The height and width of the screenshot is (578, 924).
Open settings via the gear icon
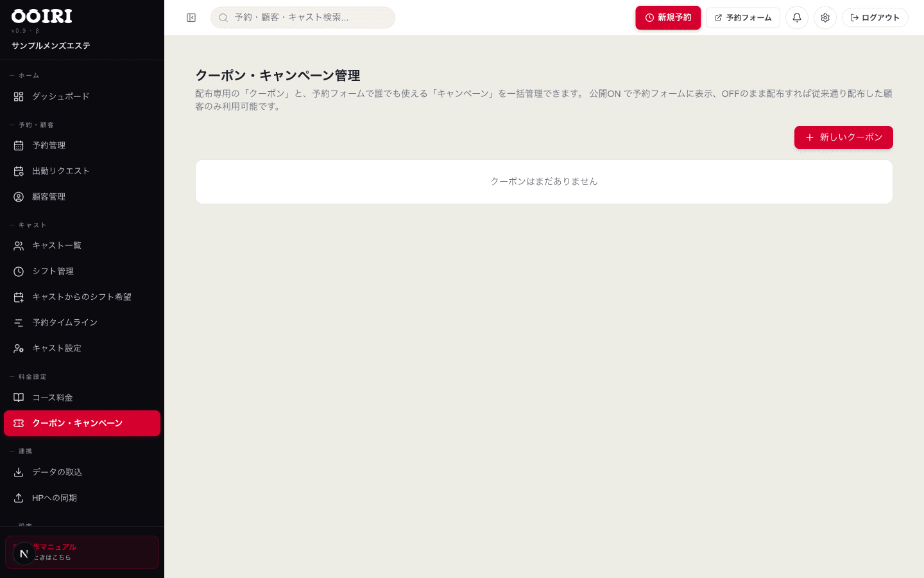[x=825, y=18]
